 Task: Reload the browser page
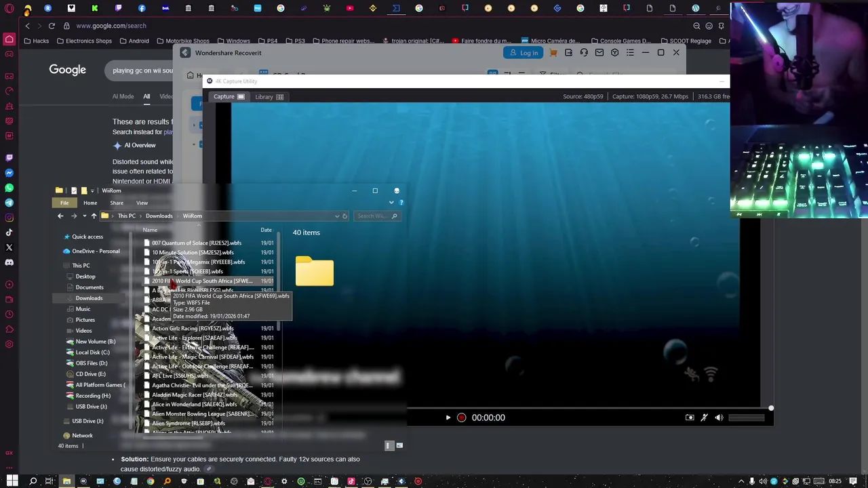(52, 26)
